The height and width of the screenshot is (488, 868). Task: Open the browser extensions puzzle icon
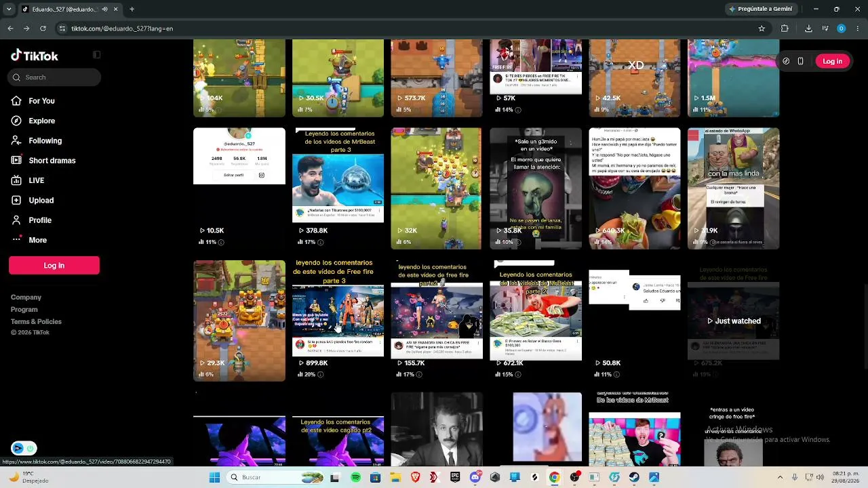click(785, 28)
